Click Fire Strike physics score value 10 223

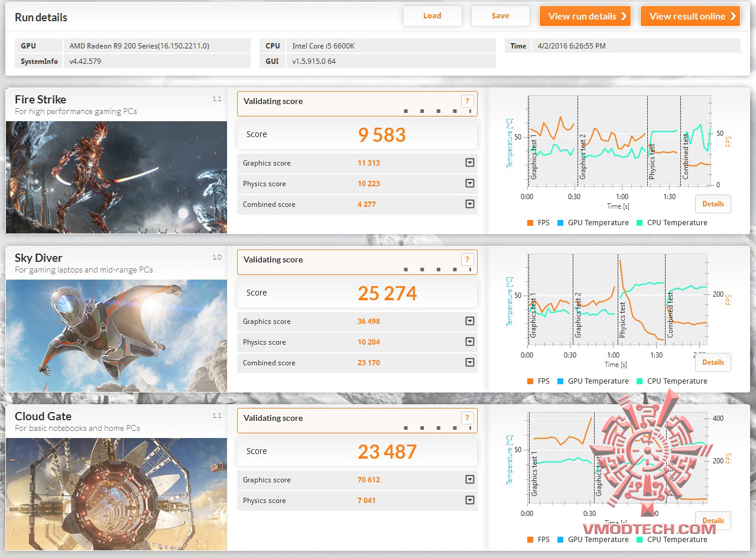click(369, 184)
